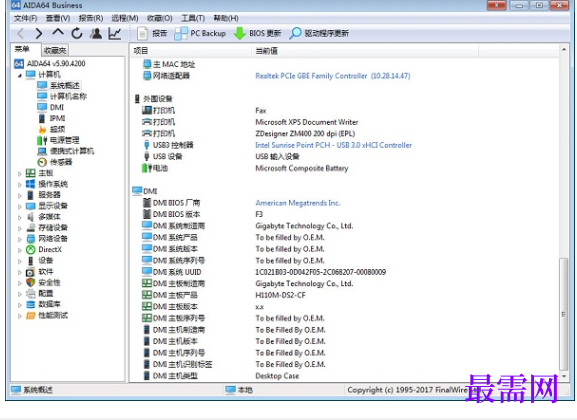Screen dimensions: 577x420
Task: Select the DMI BIOS 版本 row
Action: click(344, 214)
